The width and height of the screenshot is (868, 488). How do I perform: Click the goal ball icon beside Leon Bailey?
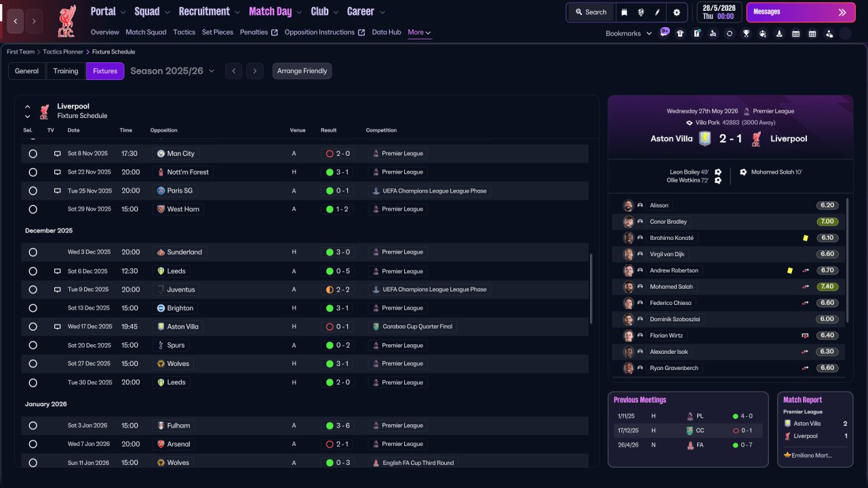[718, 172]
